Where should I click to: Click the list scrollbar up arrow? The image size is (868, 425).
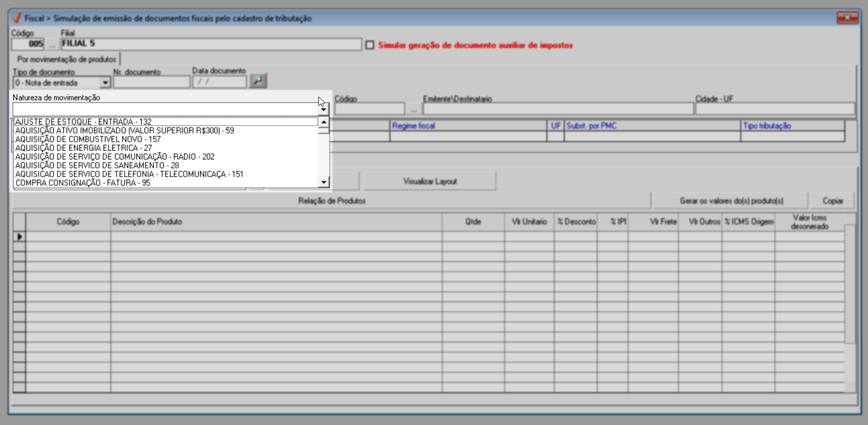pyautogui.click(x=324, y=122)
